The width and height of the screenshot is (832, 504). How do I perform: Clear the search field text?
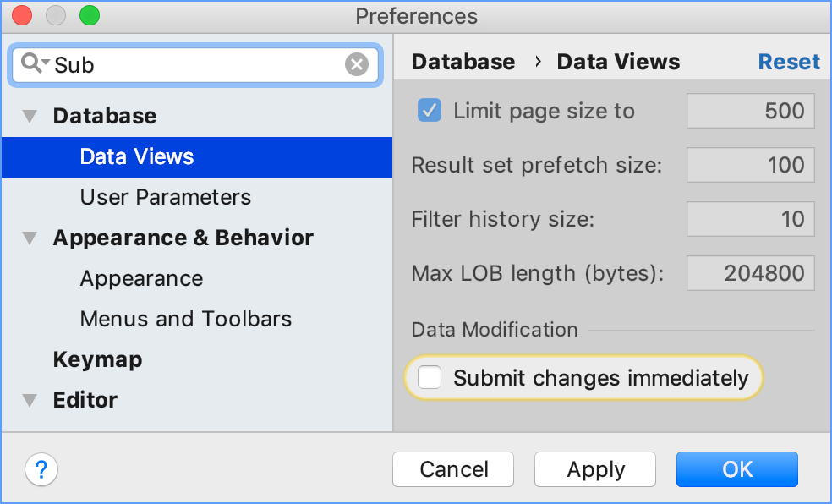point(357,64)
